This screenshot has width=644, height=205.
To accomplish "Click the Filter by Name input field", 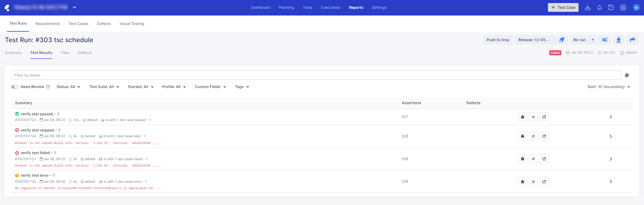I will (x=316, y=75).
